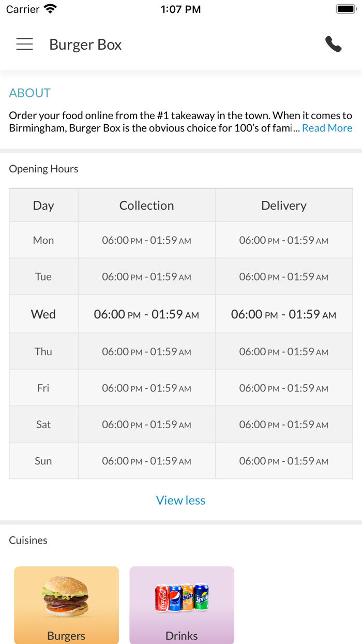
Task: Tap the burger image icon
Action: click(66, 597)
